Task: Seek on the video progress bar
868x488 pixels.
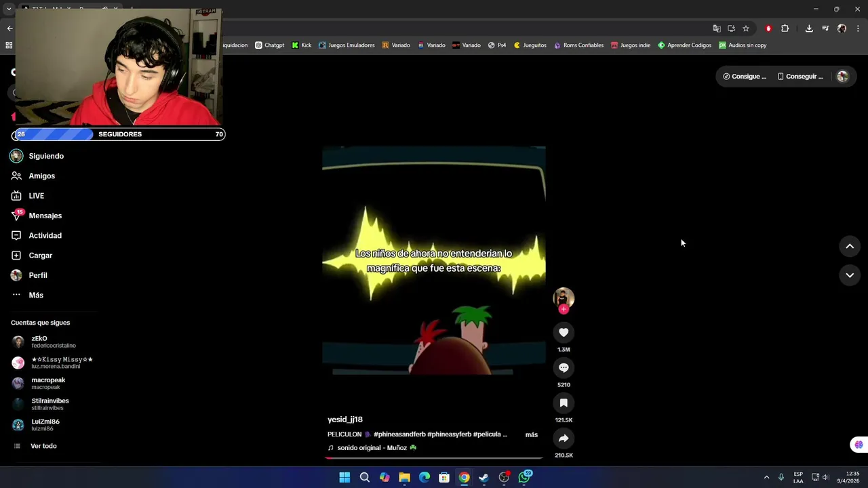Action: point(434,458)
